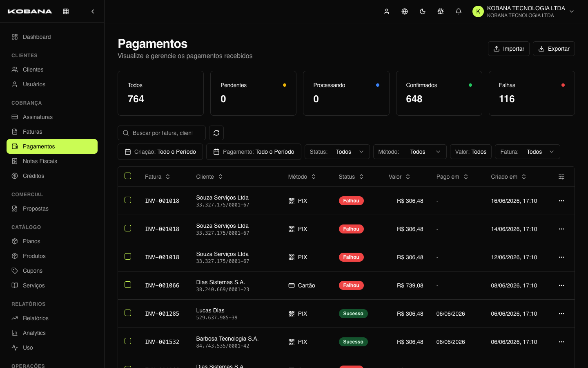Click the Uso activity pulse icon
The image size is (588, 368).
15,348
